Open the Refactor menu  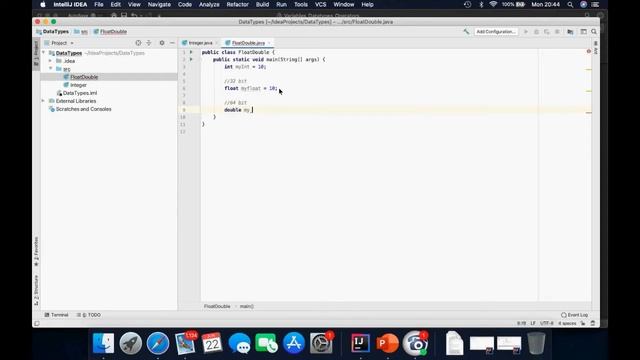238,4
